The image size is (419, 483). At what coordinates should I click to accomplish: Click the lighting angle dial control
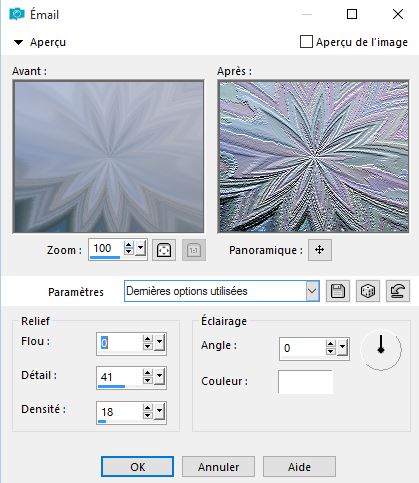pos(381,350)
